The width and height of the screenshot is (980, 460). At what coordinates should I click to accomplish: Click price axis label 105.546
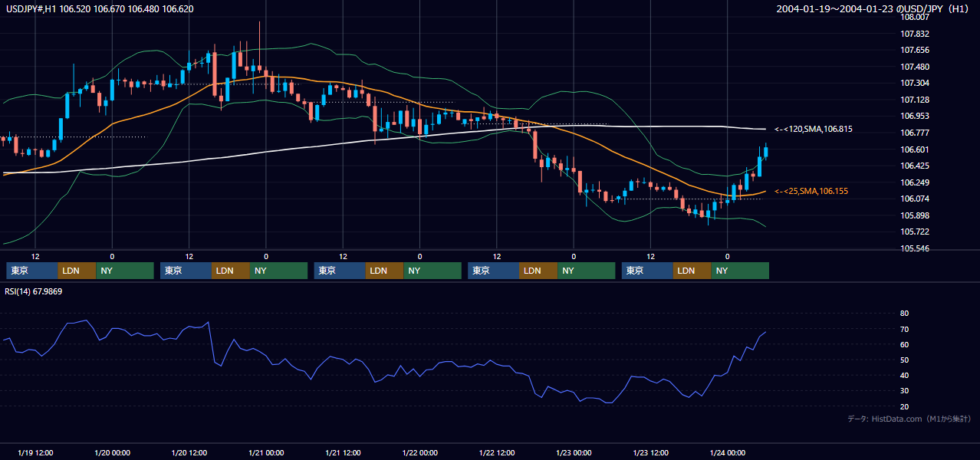pyautogui.click(x=915, y=248)
